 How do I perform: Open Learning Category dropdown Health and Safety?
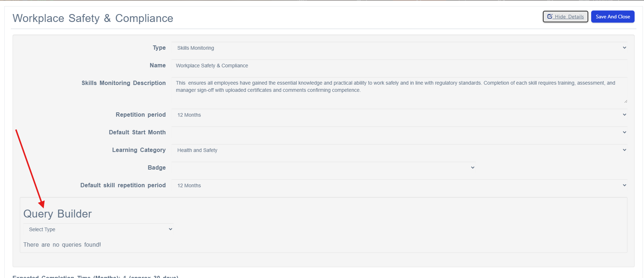coord(399,150)
